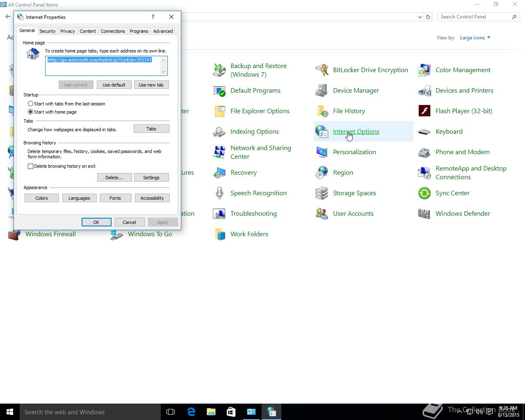Open the Windows To Go icon
The height and width of the screenshot is (420, 525).
pos(117,235)
